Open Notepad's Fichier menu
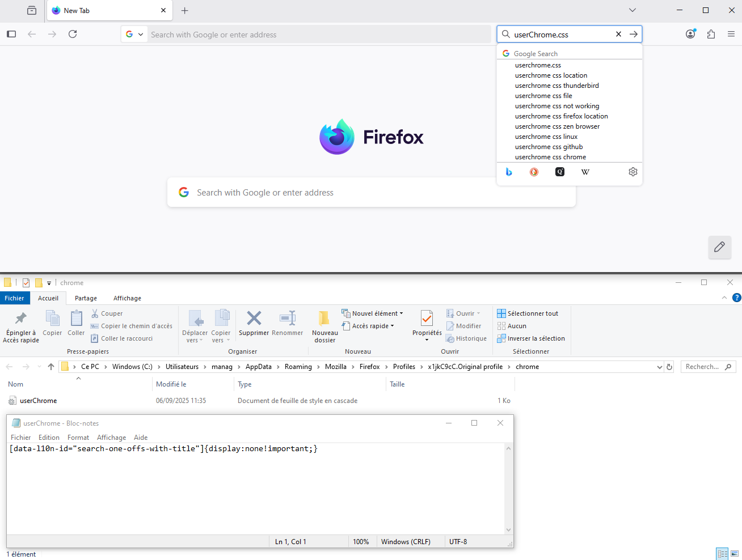This screenshot has width=742, height=560. coord(20,438)
